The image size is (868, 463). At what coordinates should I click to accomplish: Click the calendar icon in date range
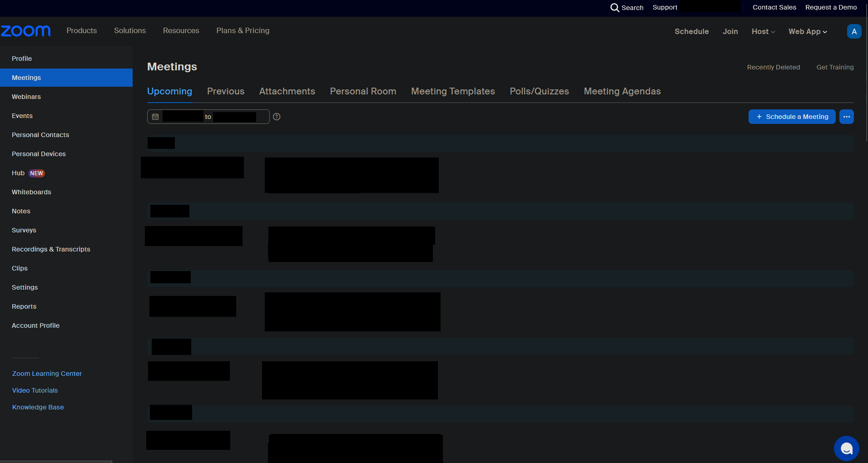point(155,117)
